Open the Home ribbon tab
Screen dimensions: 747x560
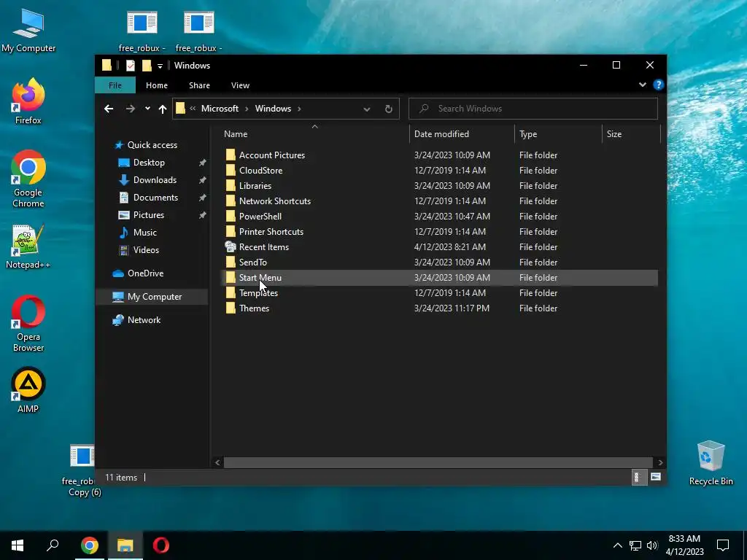click(157, 85)
